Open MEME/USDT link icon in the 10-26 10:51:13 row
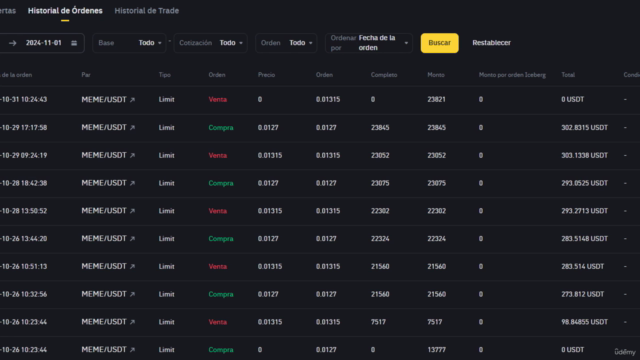640x360 pixels. tap(132, 267)
